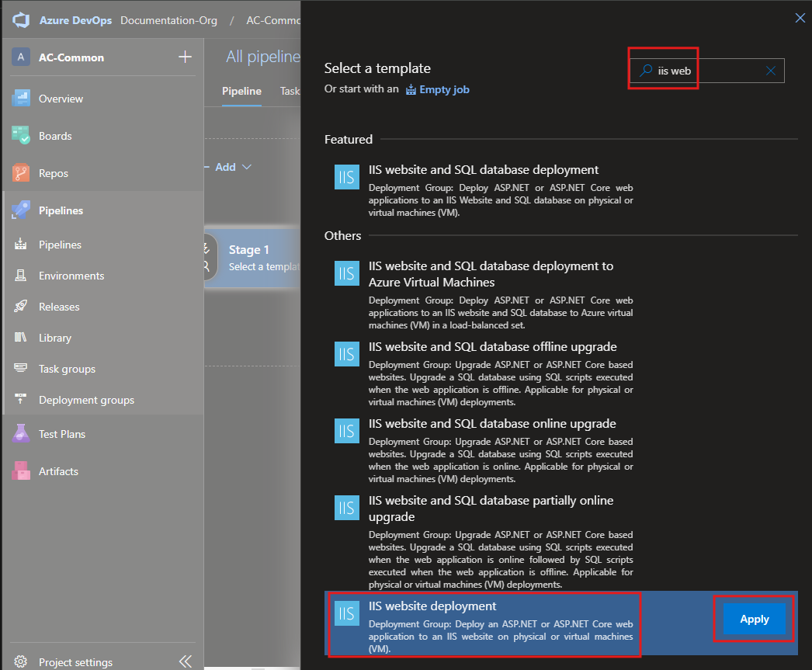Collapse the sidebar with double-chevron icon
Image resolution: width=812 pixels, height=670 pixels.
point(185,661)
